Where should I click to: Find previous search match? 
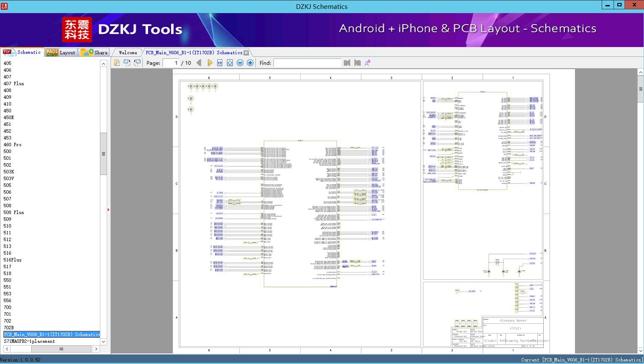[347, 63]
